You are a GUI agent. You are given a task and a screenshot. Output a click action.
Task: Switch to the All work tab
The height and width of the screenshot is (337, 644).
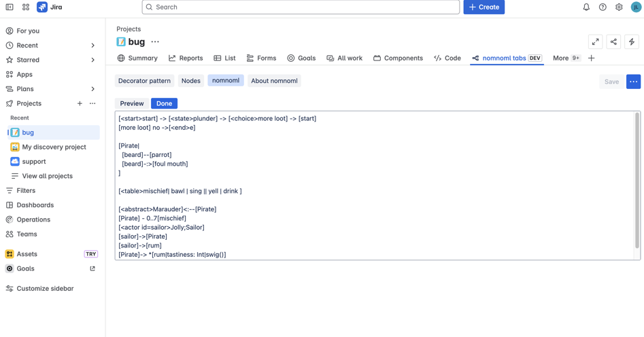[345, 58]
